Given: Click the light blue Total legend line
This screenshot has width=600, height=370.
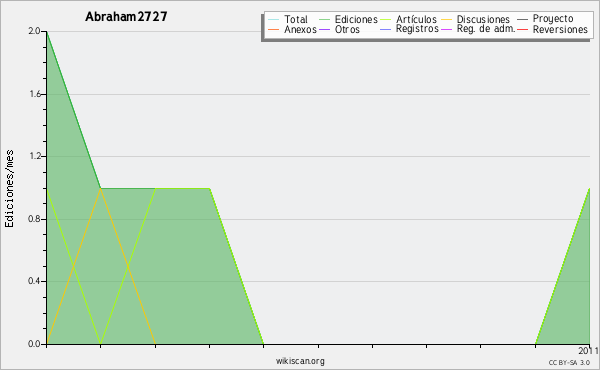Looking at the screenshot, I should pyautogui.click(x=274, y=20).
